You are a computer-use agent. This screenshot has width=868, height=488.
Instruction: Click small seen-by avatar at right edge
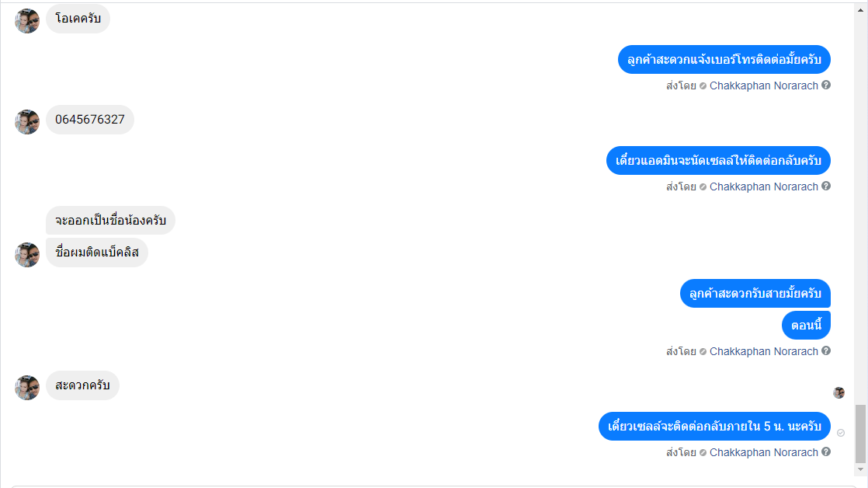(838, 392)
